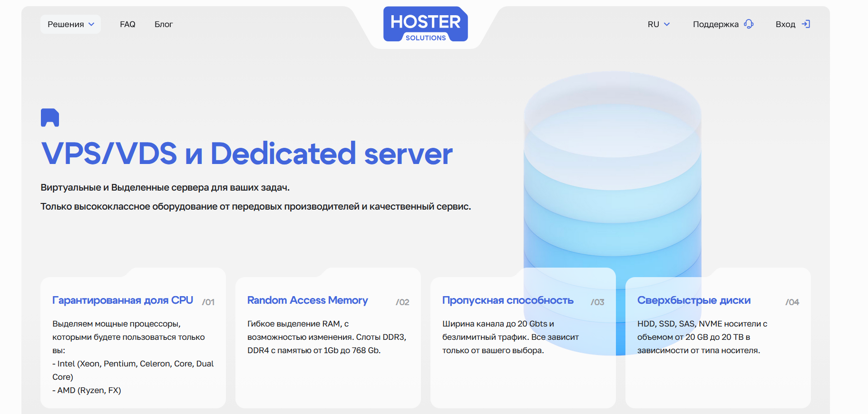Click the VPS/VDS и Dedicated server headline
Screen dimensions: 868x414
click(x=247, y=154)
